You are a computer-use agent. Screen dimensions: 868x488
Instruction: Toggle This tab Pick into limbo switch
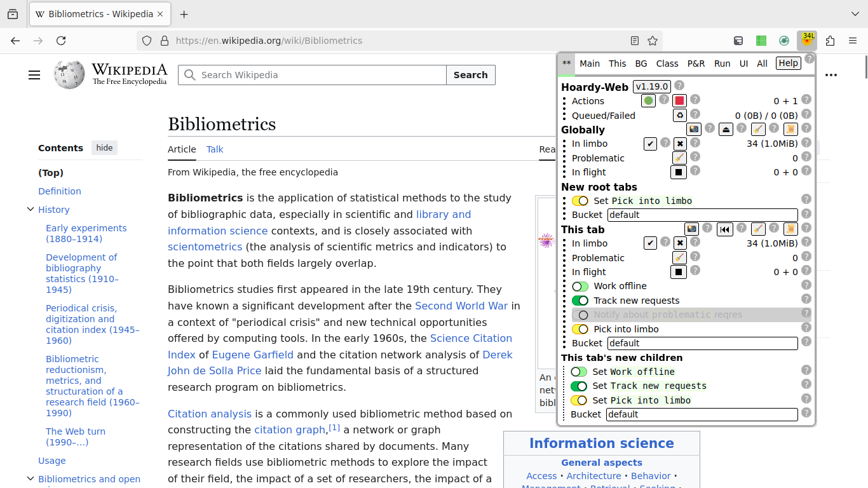[580, 329]
